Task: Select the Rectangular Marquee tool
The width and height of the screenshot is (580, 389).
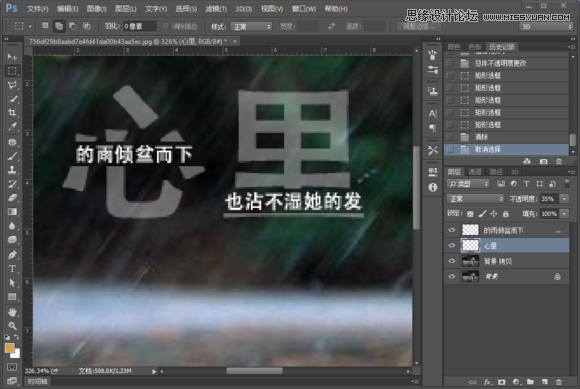Action: (12, 71)
